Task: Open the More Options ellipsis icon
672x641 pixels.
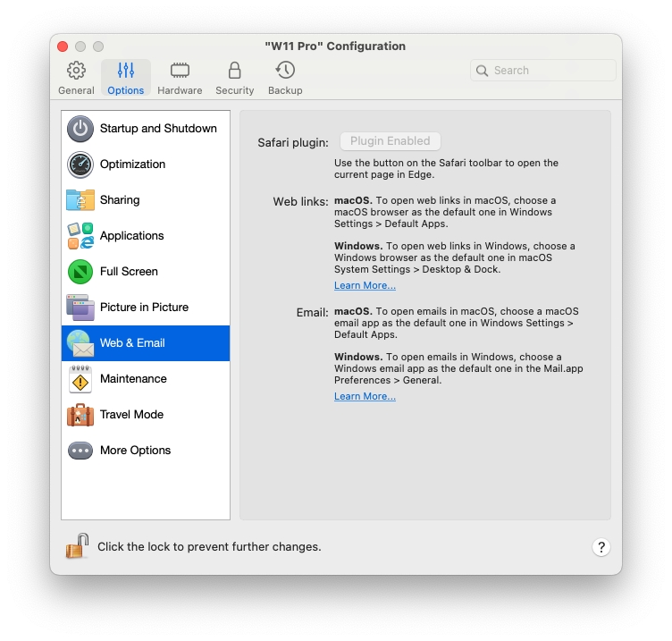Action: point(80,451)
